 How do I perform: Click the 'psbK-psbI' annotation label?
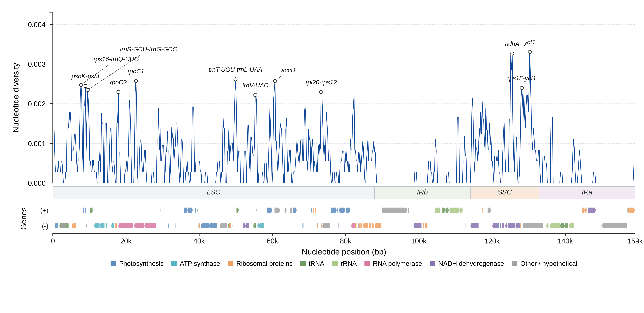coord(85,76)
